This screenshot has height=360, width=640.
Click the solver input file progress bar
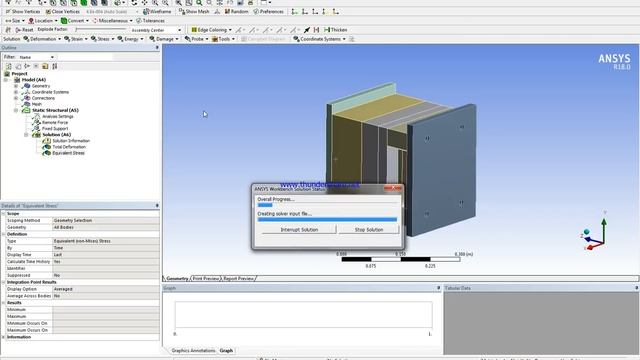coord(327,220)
